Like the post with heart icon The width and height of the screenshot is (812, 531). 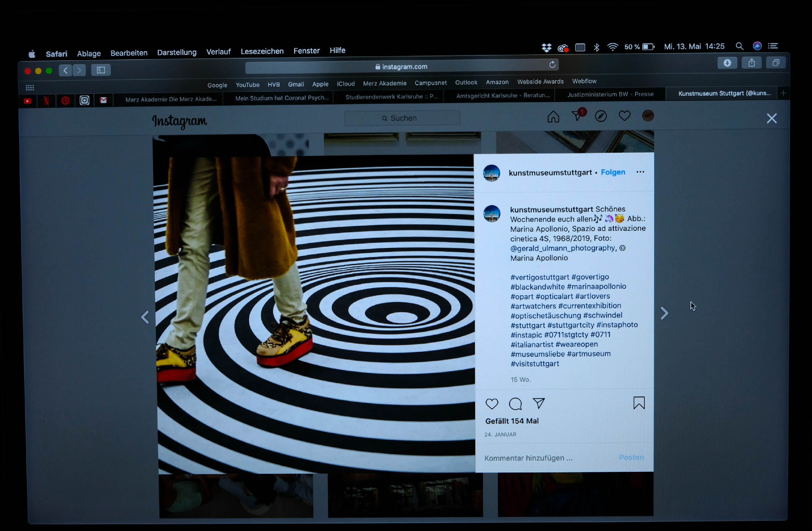coord(492,404)
